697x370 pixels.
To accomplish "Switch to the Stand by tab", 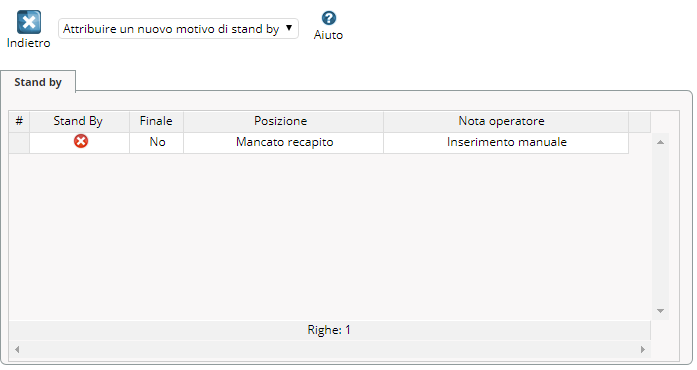I will tap(38, 82).
